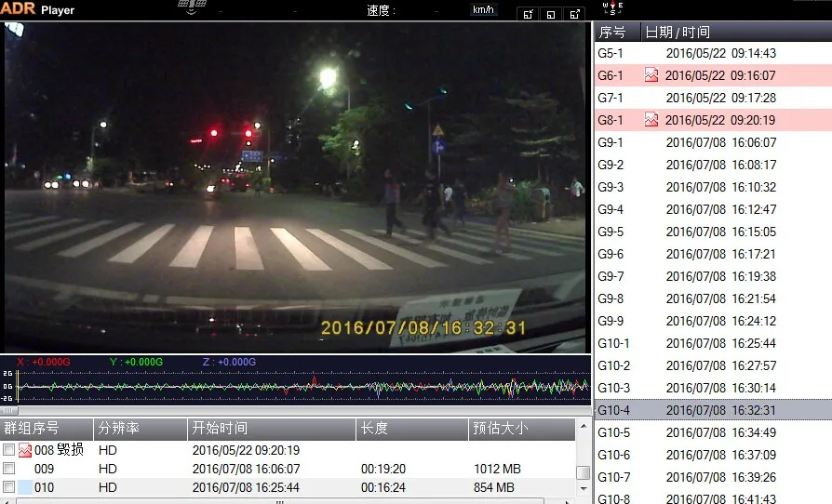Select recording G9-2 at 16:08:17
The width and height of the screenshot is (832, 504).
pos(713,165)
